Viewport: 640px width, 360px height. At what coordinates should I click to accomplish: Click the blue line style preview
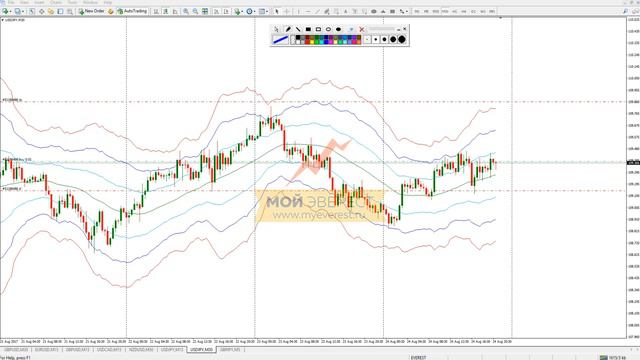[280, 40]
